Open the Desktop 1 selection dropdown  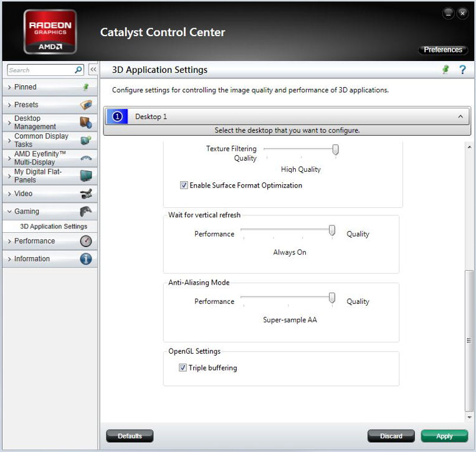[x=287, y=116]
